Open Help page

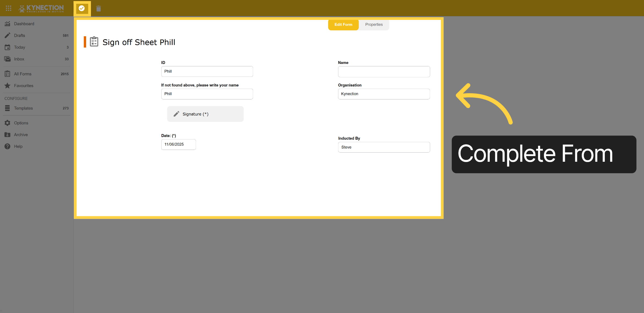pyautogui.click(x=37, y=146)
